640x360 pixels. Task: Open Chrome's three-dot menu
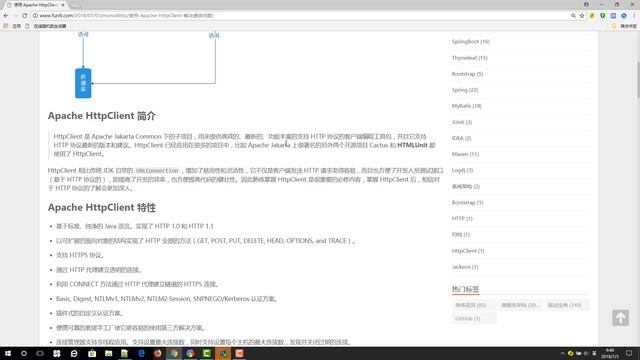point(634,16)
